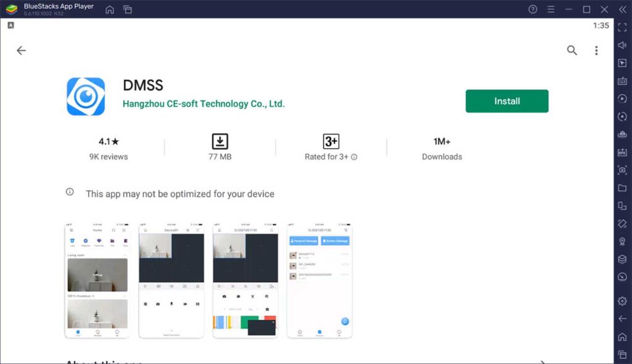Open the first screenshot showing Home screen
Screen dimensions: 632x364
(x=97, y=279)
